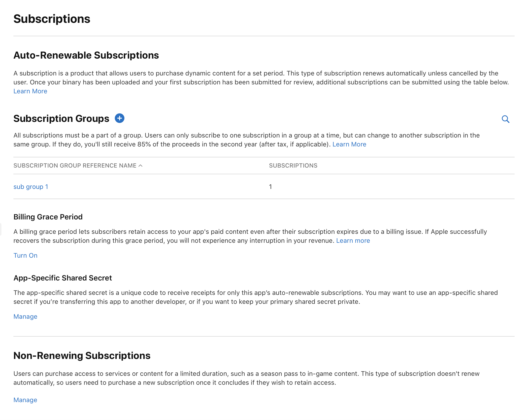Click the ascending sort chevron on reference name

click(x=140, y=166)
